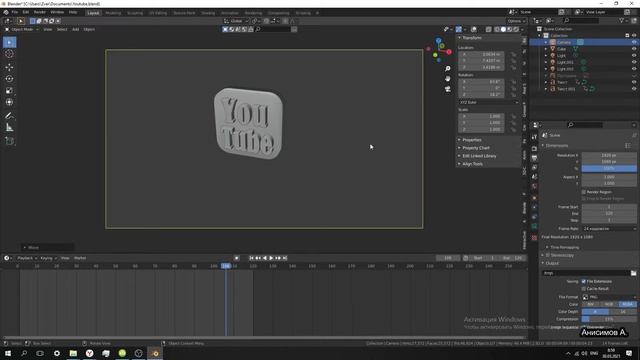This screenshot has width=640, height=360.
Task: Open the Playback menu in timeline
Action: 27,258
